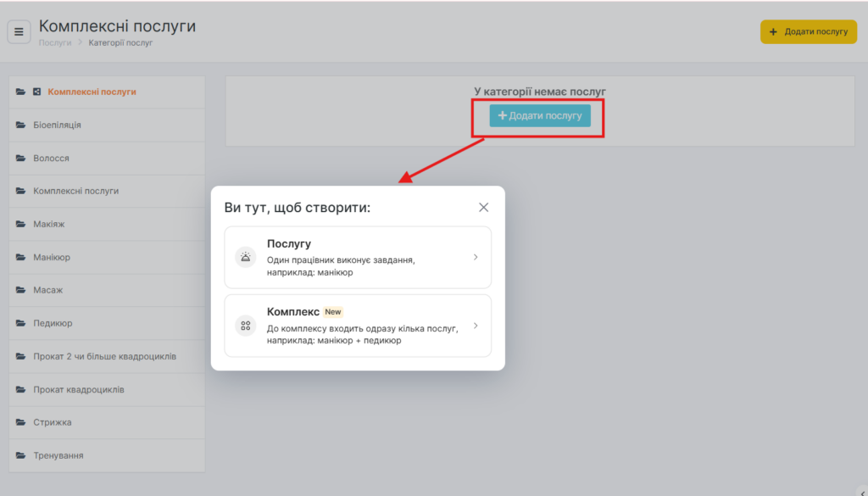This screenshot has width=868, height=496.
Task: Select the Масаж category
Action: coord(48,291)
